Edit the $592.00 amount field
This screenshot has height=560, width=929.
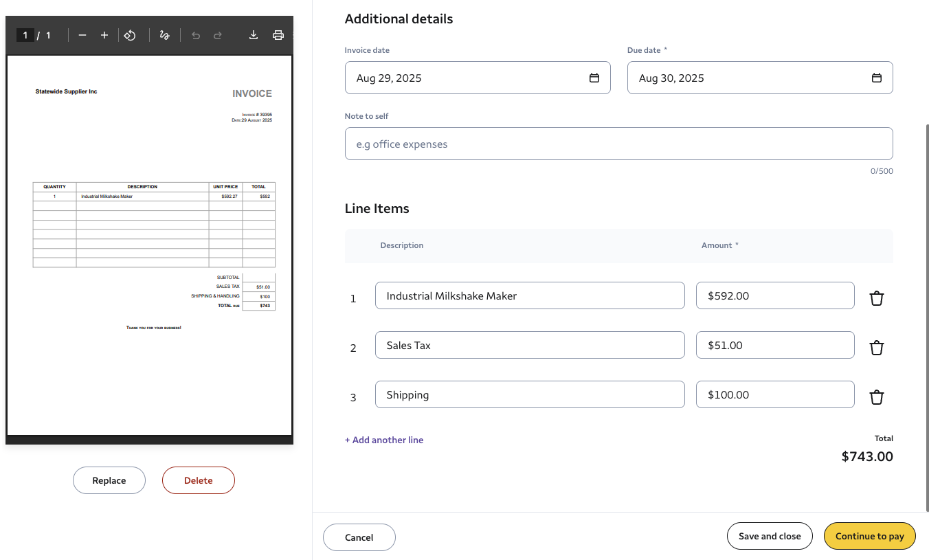click(774, 295)
